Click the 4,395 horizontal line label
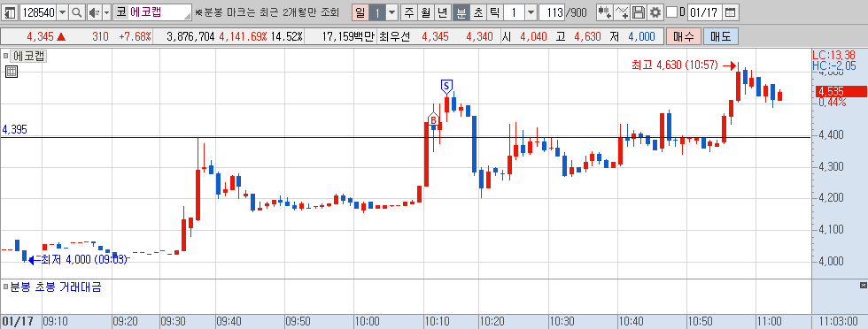Viewport: 868px width, 329px height. point(14,130)
